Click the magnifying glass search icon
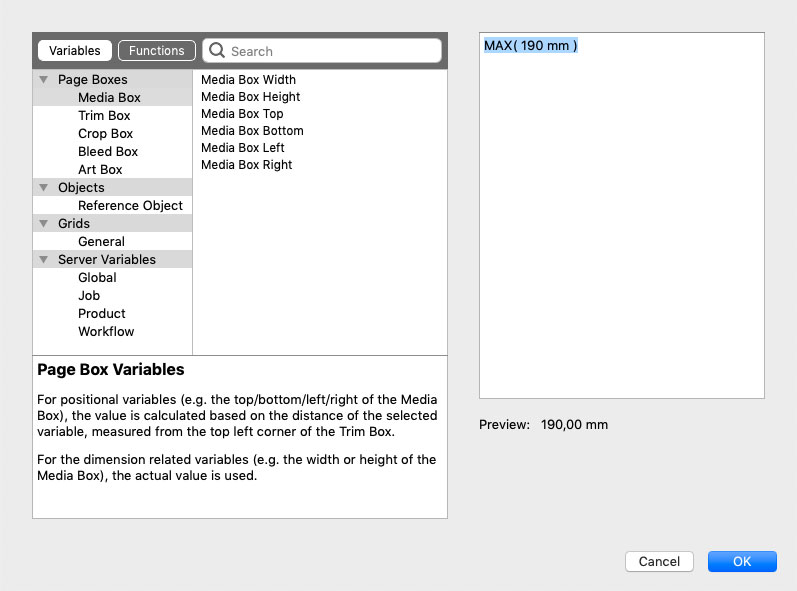The height and width of the screenshot is (591, 797). 217,51
